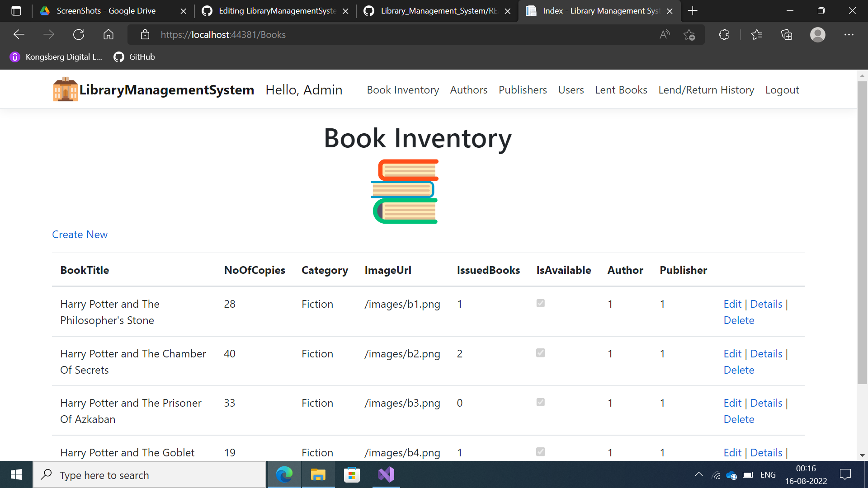The image size is (868, 488).
Task: Open the browser settings menu ellipsis
Action: tap(849, 34)
